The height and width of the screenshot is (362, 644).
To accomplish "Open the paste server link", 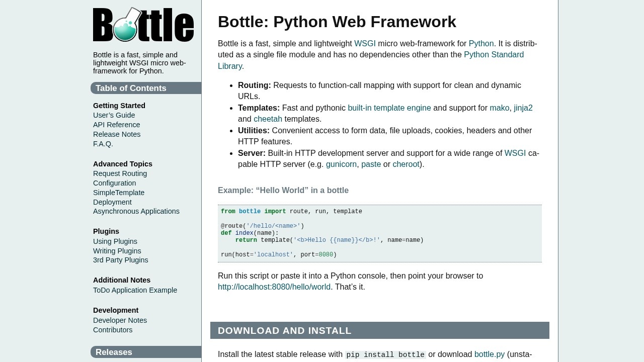I will tap(371, 164).
